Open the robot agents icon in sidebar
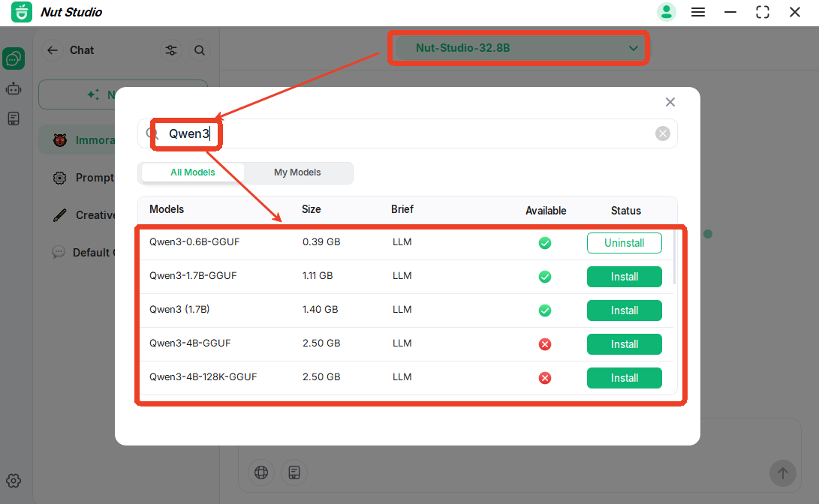 pos(14,88)
